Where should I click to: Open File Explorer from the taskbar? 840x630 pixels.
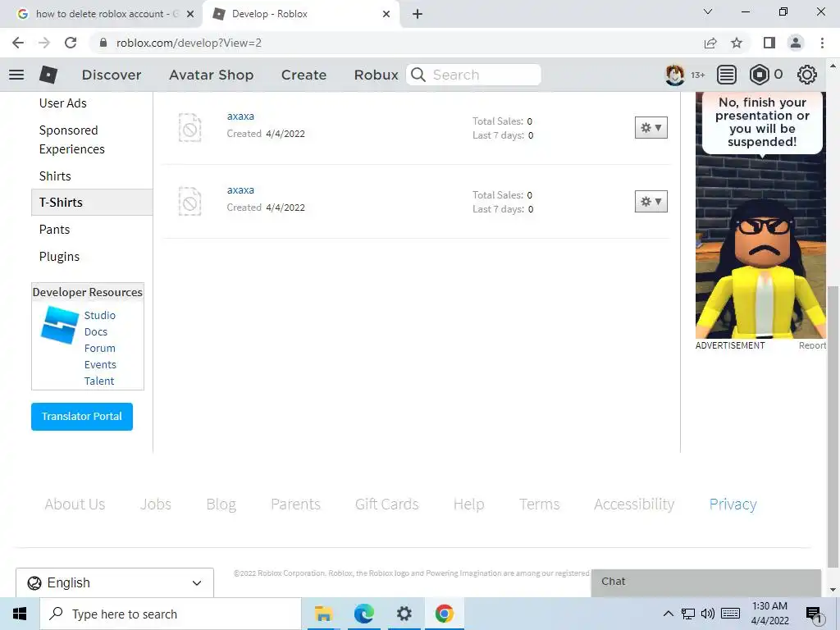pyautogui.click(x=323, y=614)
